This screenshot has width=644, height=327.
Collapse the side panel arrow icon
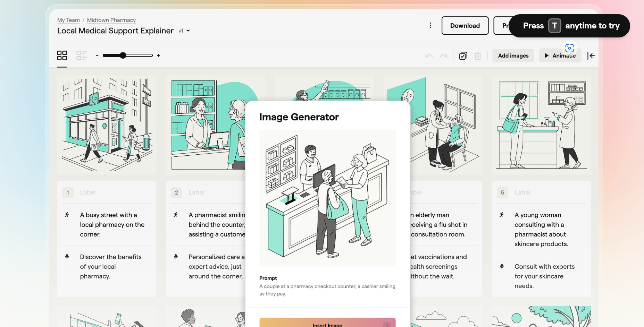[x=591, y=55]
